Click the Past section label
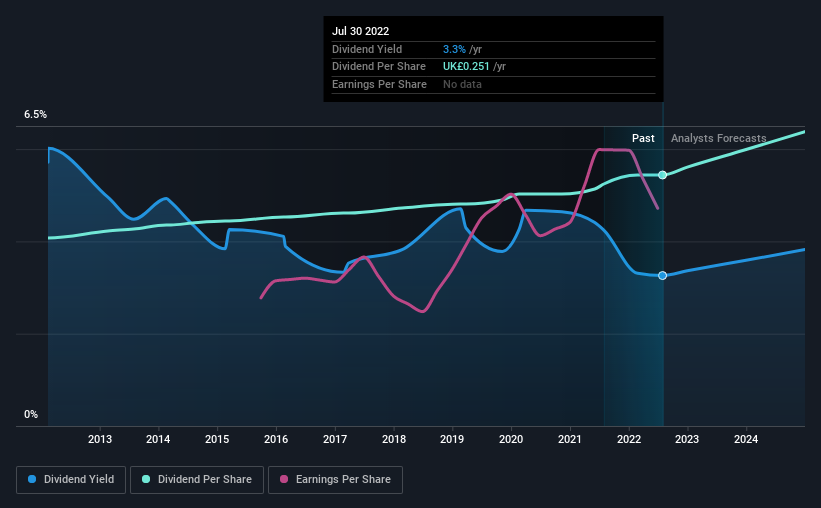821x508 pixels. 643,138
